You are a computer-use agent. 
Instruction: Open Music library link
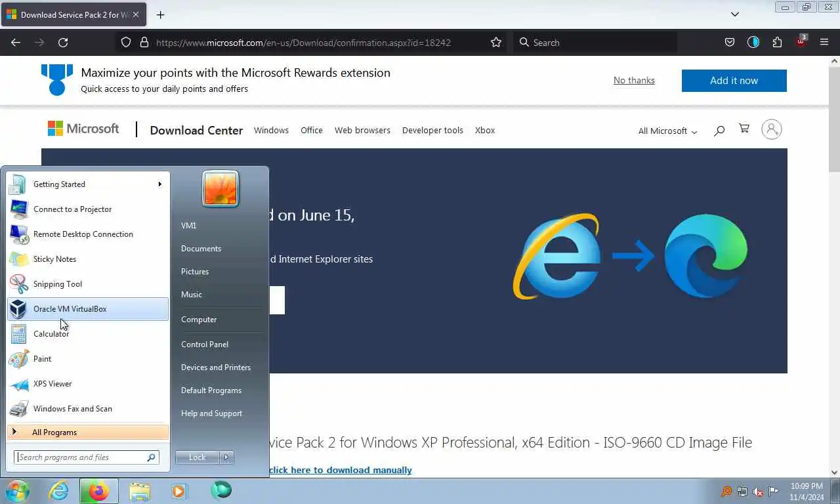(192, 295)
